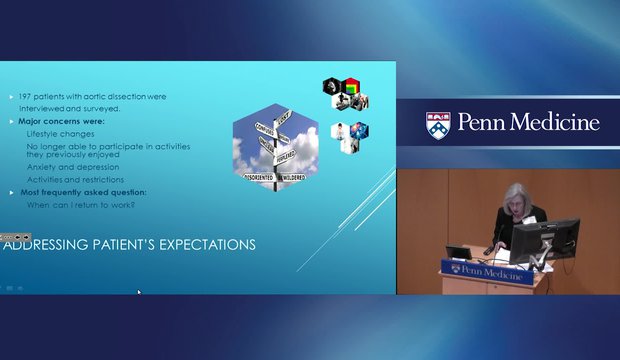
Task: Click the Penn Medicine shield logo
Action: click(x=438, y=125)
